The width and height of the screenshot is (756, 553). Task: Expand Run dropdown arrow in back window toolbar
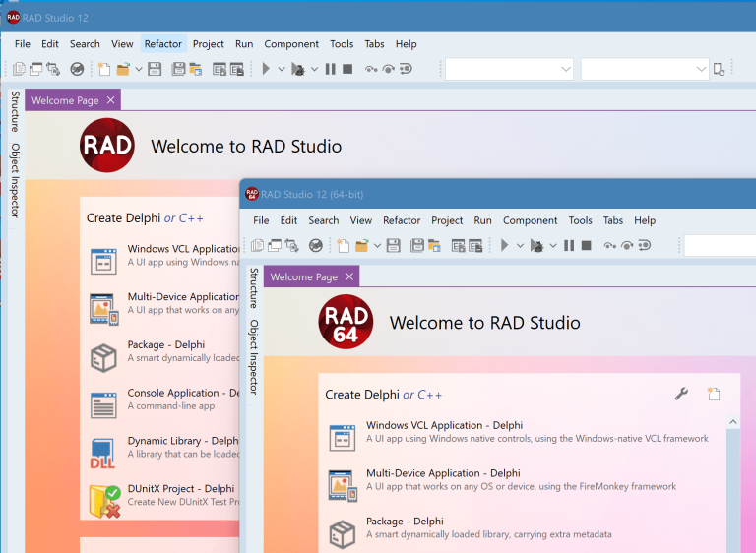[x=282, y=70]
